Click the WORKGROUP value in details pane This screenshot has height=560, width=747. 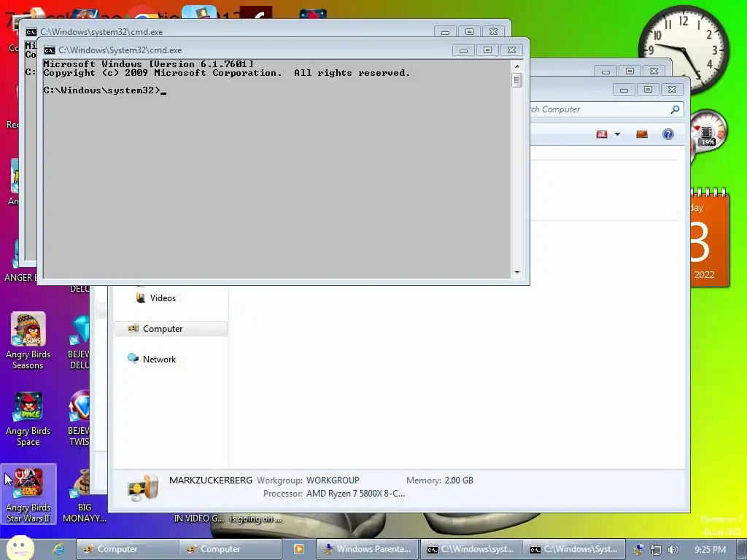tap(333, 481)
